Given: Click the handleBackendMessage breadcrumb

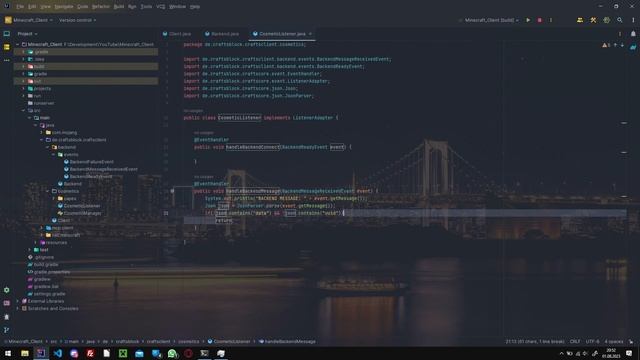Looking at the screenshot, I should point(287,341).
